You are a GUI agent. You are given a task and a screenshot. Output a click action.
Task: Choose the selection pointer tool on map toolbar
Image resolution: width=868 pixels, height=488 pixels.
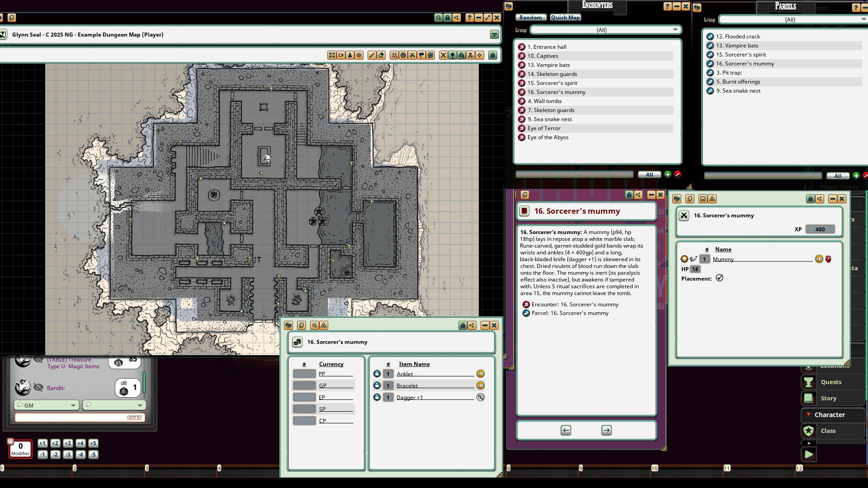pyautogui.click(x=394, y=55)
